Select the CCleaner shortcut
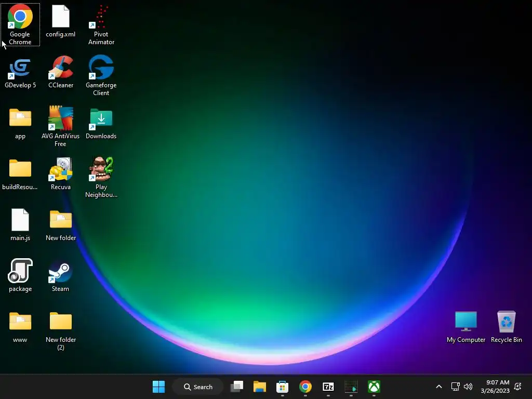The width and height of the screenshot is (532, 399). [x=60, y=72]
